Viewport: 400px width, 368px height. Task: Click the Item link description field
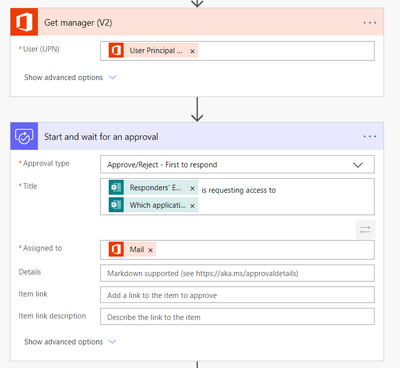click(237, 317)
